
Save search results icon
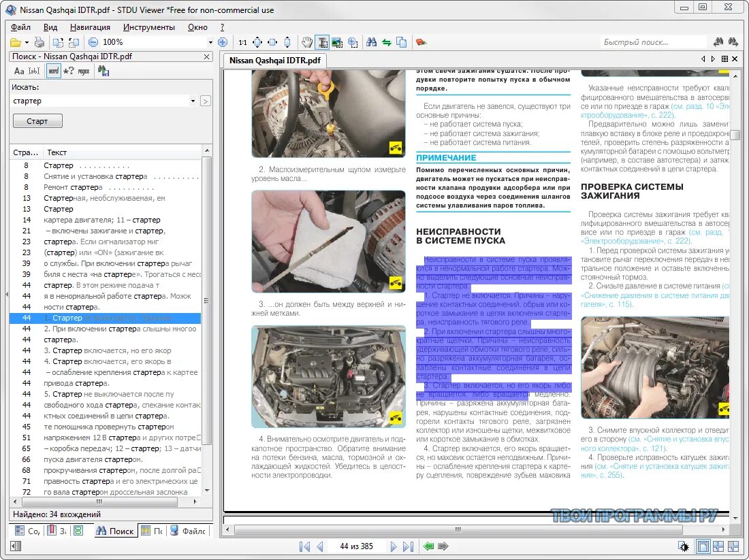[103, 71]
